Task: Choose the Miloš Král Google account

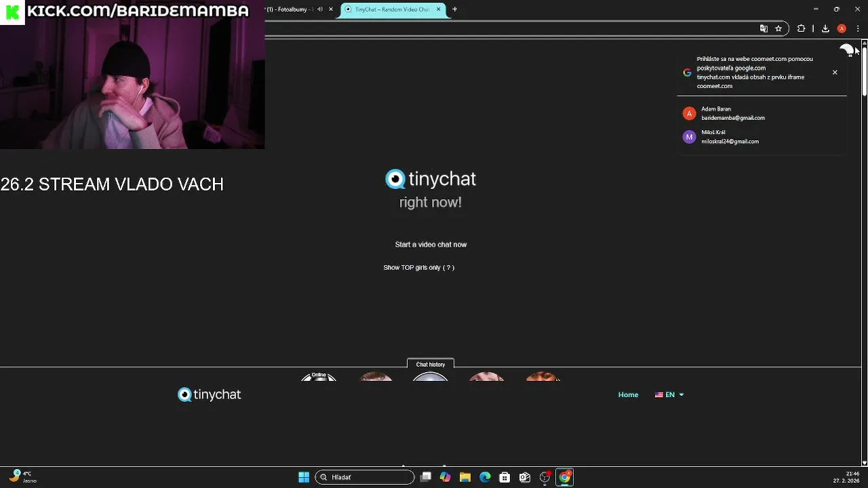Action: (x=762, y=137)
